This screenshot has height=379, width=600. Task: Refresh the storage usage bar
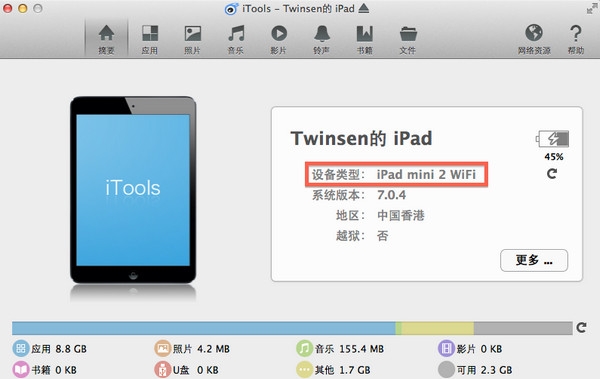click(x=582, y=328)
